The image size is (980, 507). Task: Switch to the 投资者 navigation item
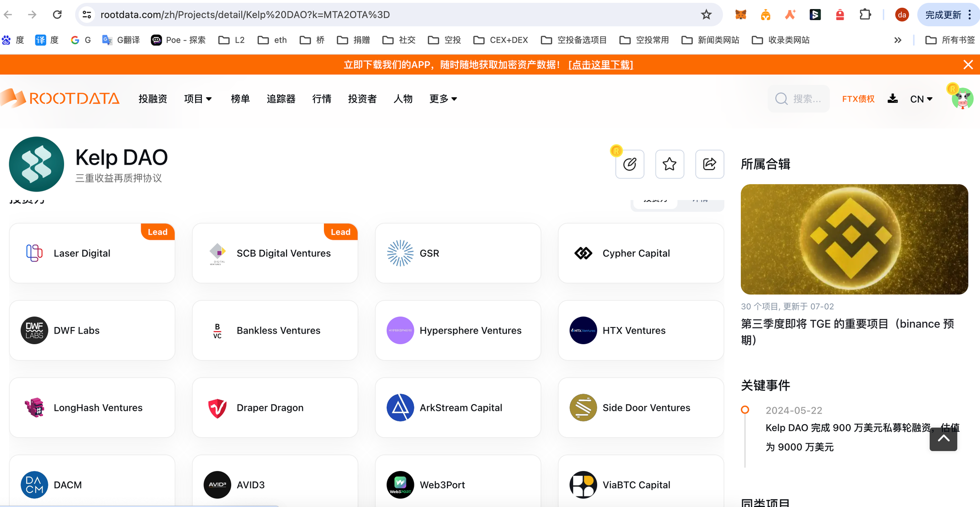(362, 99)
